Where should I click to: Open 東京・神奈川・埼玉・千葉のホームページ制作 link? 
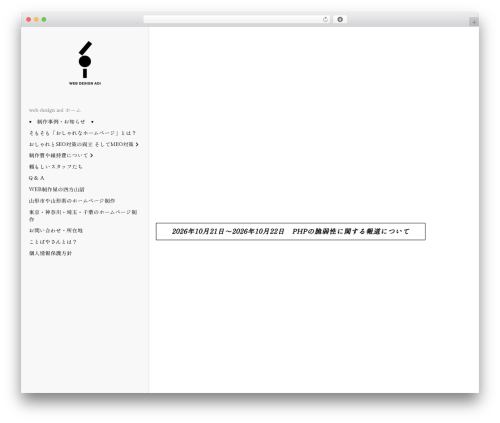click(x=83, y=216)
